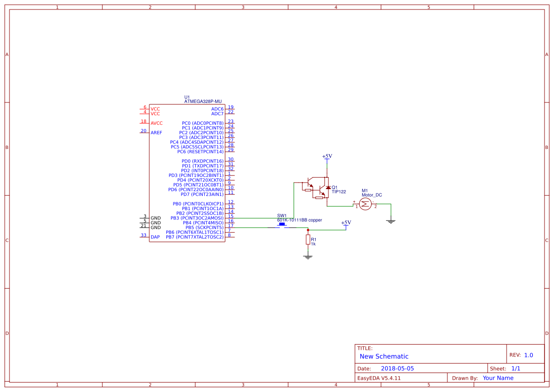Click the REV '1.0' field
Image resolution: width=554 pixels, height=392 pixels.
click(x=527, y=354)
